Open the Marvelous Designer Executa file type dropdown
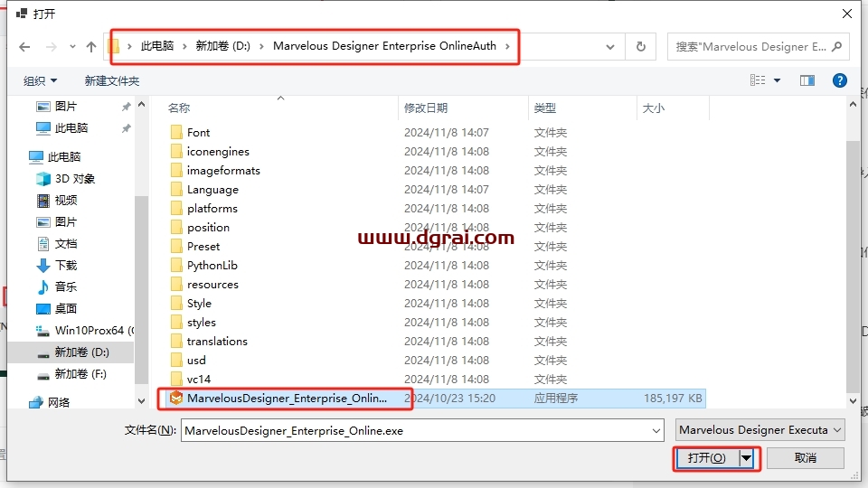Screen dimensions: 868x488 click(759, 430)
